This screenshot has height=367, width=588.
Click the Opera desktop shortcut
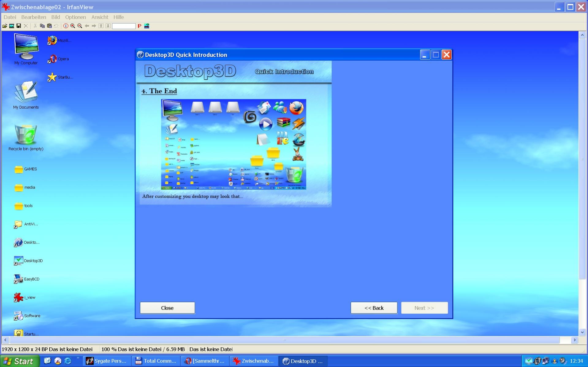point(58,59)
